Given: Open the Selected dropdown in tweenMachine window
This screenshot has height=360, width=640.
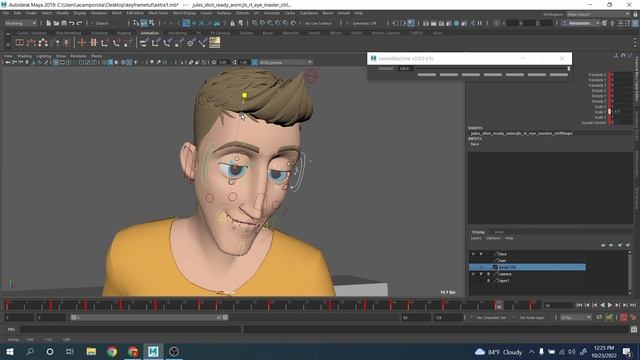Looking at the screenshot, I should point(385,69).
